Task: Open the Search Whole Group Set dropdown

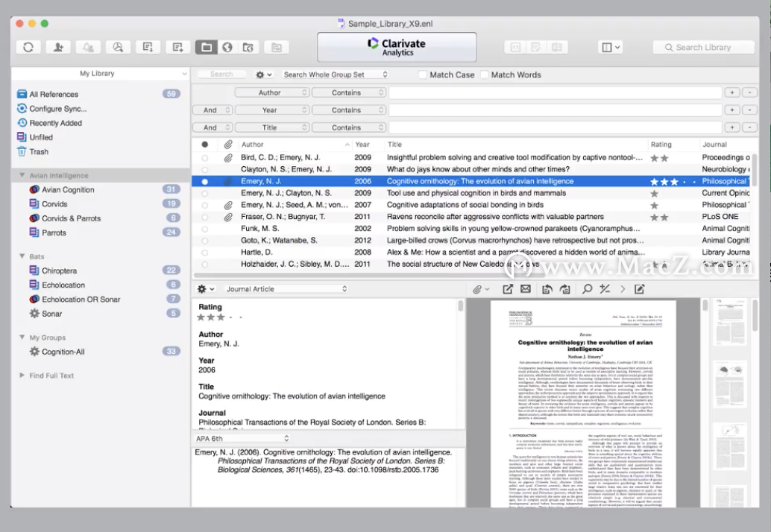Action: [x=334, y=75]
